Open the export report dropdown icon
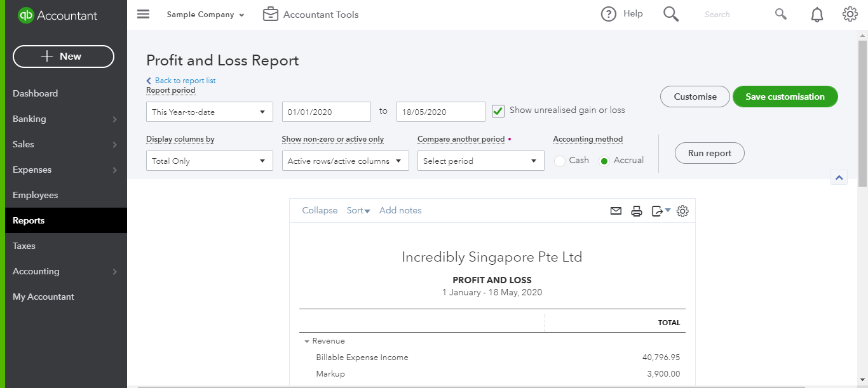This screenshot has height=388, width=868. click(x=661, y=211)
